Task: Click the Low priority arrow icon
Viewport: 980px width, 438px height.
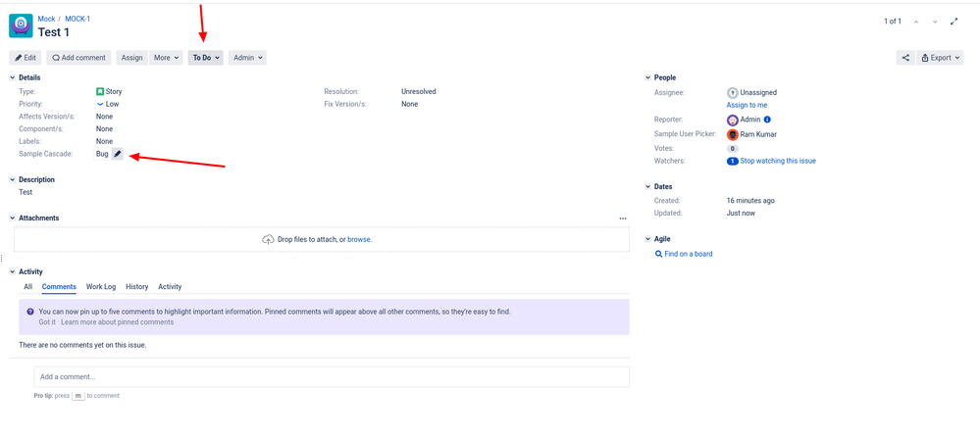Action: click(x=100, y=104)
